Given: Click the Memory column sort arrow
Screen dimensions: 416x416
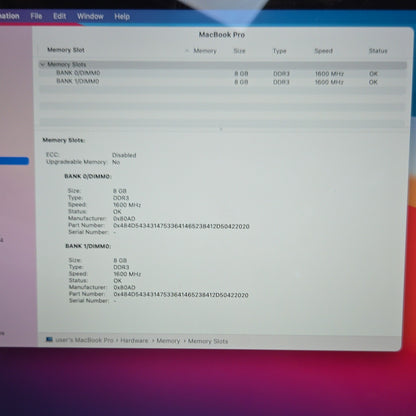Looking at the screenshot, I should click(187, 51).
